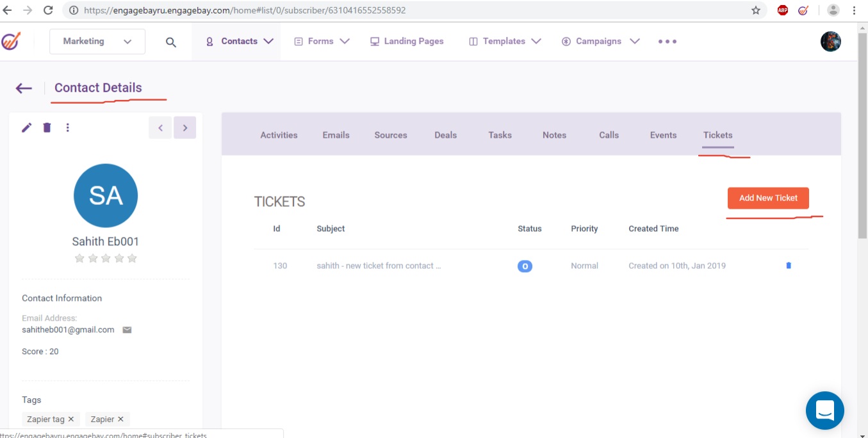Open ticket 'sahith - new ticket from contact'
Screen dimensions: 868x438
click(x=379, y=266)
